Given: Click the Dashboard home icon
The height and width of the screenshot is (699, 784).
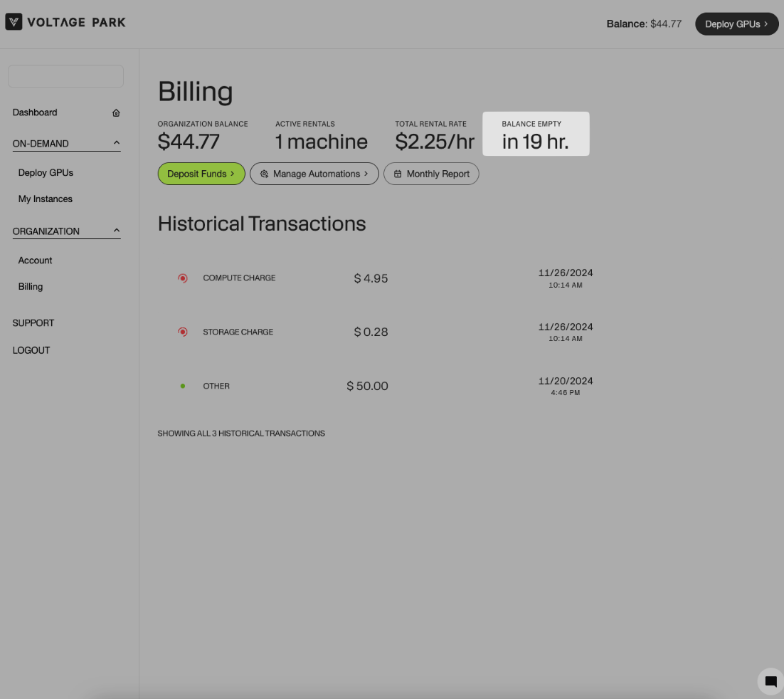Looking at the screenshot, I should [x=116, y=112].
